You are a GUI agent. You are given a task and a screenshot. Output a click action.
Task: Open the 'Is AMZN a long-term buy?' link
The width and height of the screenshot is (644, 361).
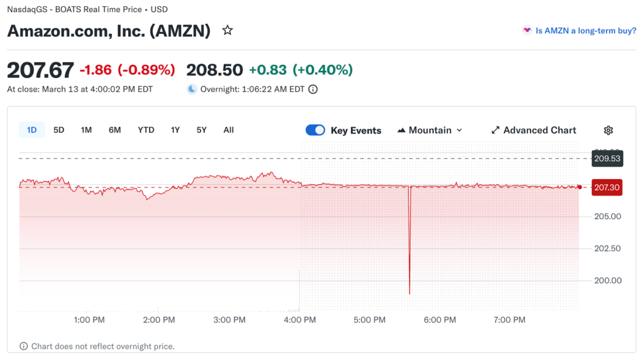(x=586, y=30)
